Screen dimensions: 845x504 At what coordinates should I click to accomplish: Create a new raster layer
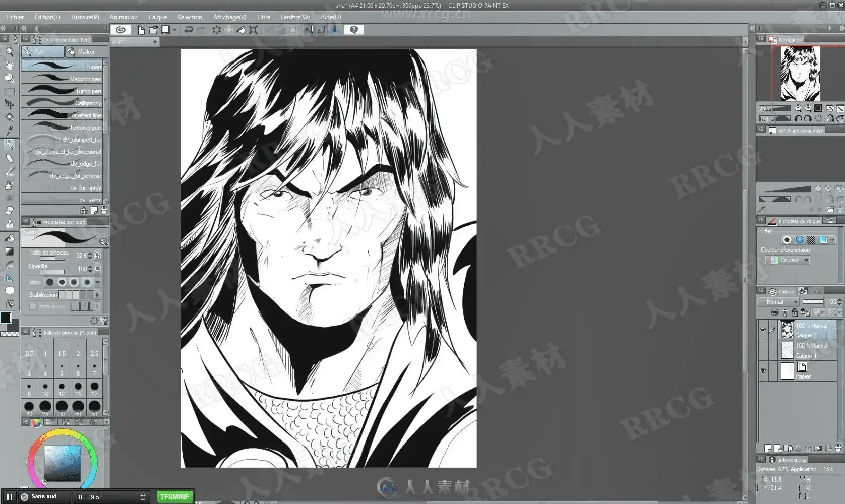pyautogui.click(x=767, y=448)
